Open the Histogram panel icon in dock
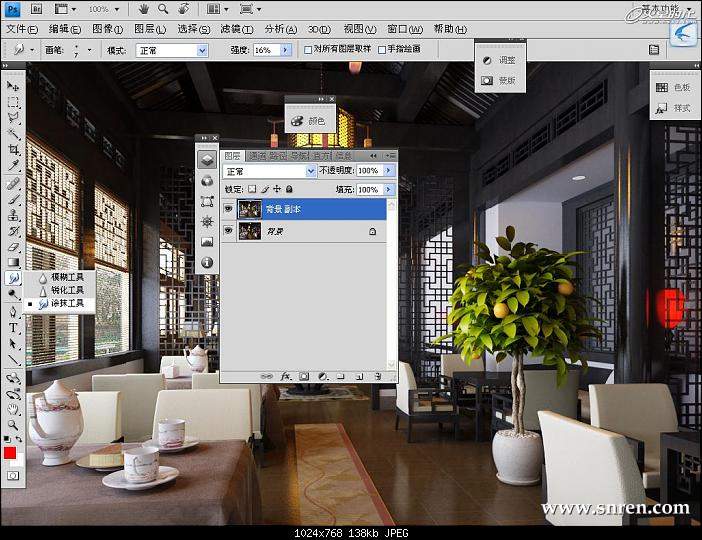The width and height of the screenshot is (702, 540). click(x=207, y=242)
